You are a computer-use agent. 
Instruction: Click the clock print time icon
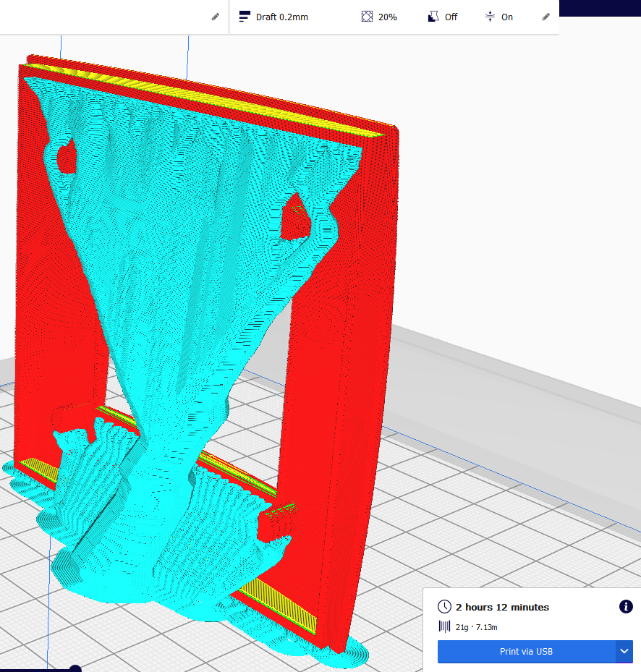click(x=445, y=607)
